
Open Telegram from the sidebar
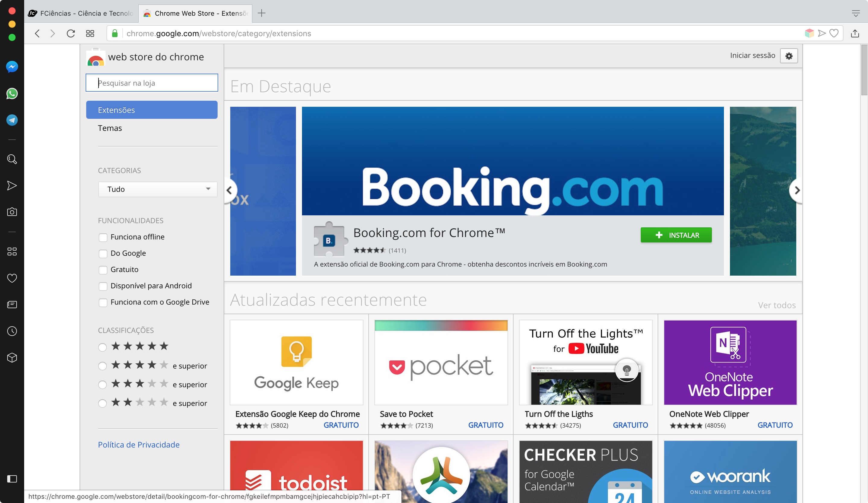click(12, 120)
